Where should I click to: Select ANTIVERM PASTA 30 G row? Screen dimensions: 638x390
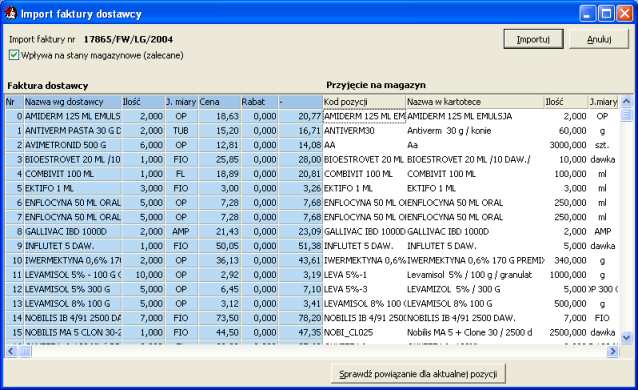coord(72,131)
